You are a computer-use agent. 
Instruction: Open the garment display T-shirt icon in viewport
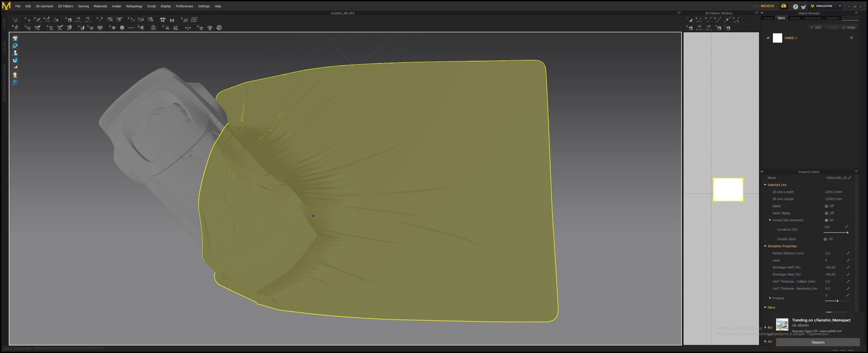[15, 38]
